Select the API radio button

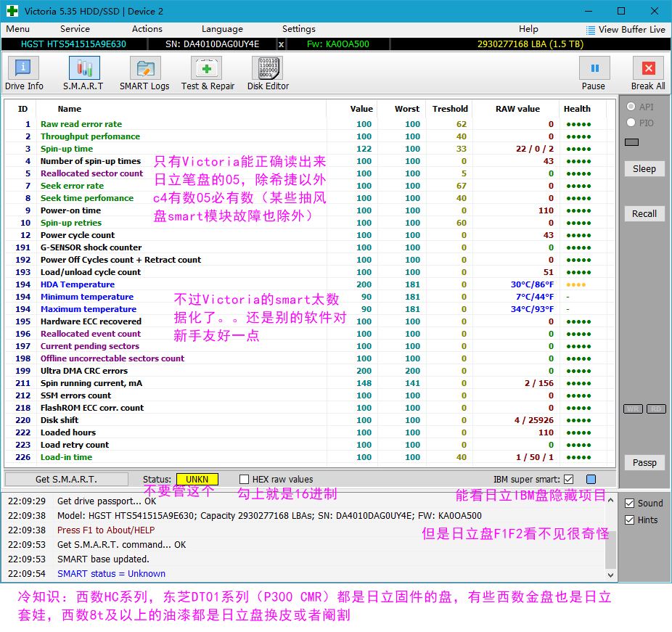point(631,106)
